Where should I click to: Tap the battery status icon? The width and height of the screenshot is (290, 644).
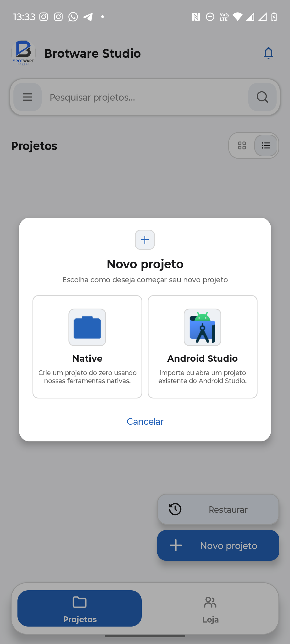point(274,17)
